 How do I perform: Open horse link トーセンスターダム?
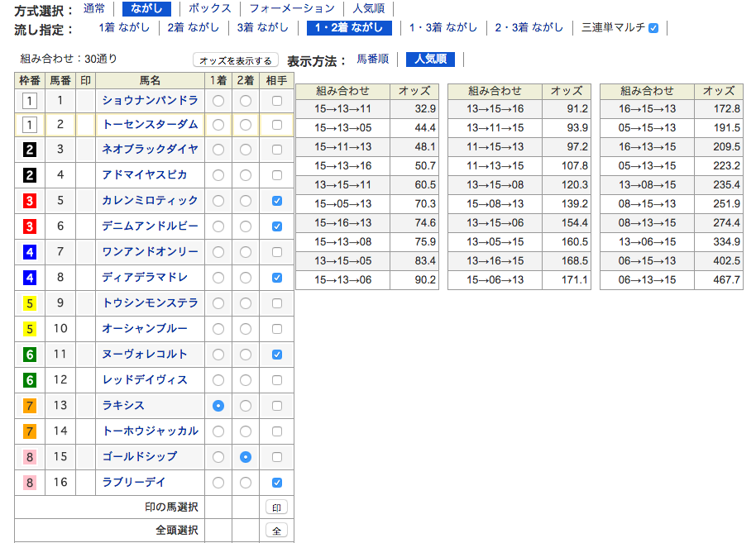click(150, 124)
